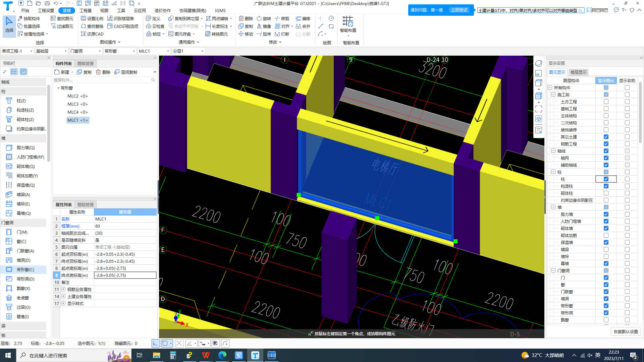The width and height of the screenshot is (644, 362).
Task: Click the 搜索构件 search field
Action: point(104,80)
